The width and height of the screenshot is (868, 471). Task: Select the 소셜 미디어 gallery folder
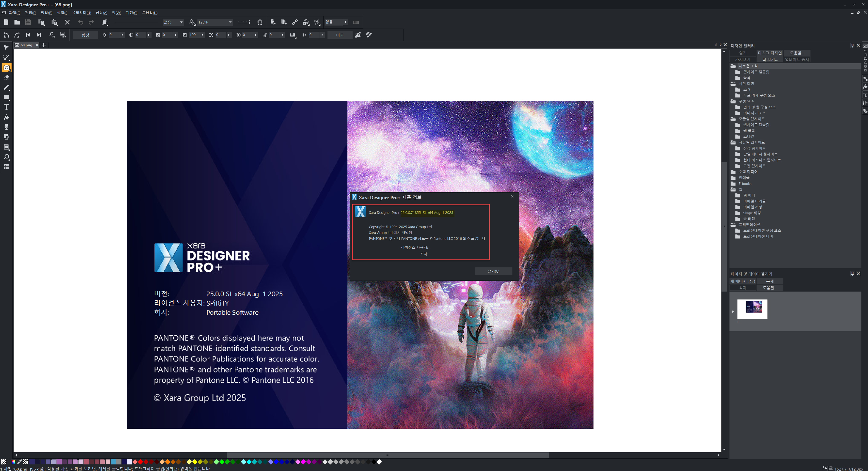click(748, 172)
